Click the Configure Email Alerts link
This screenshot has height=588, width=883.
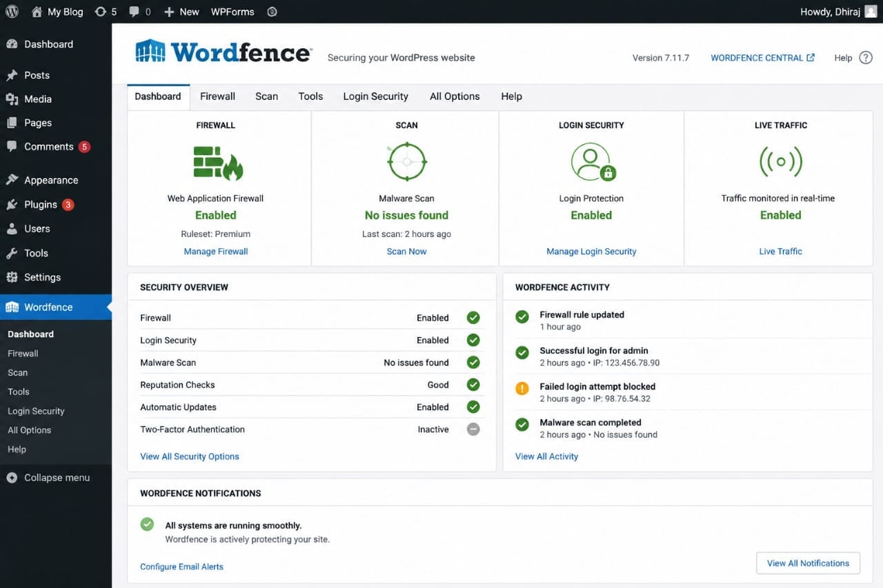(x=182, y=567)
